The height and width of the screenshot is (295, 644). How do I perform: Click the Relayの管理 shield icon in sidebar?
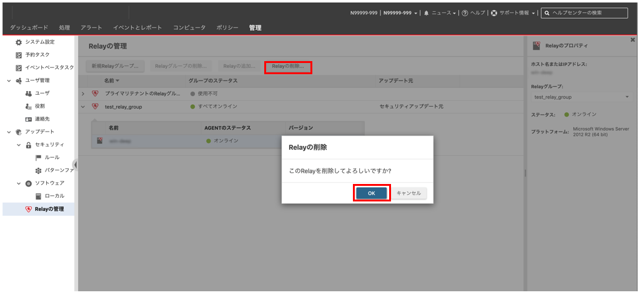click(x=28, y=209)
